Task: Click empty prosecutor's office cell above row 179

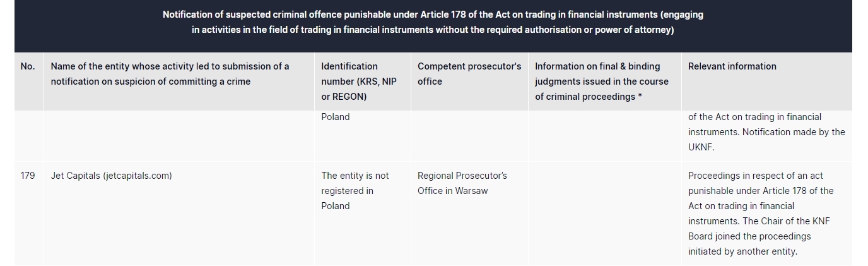Action: point(469,133)
